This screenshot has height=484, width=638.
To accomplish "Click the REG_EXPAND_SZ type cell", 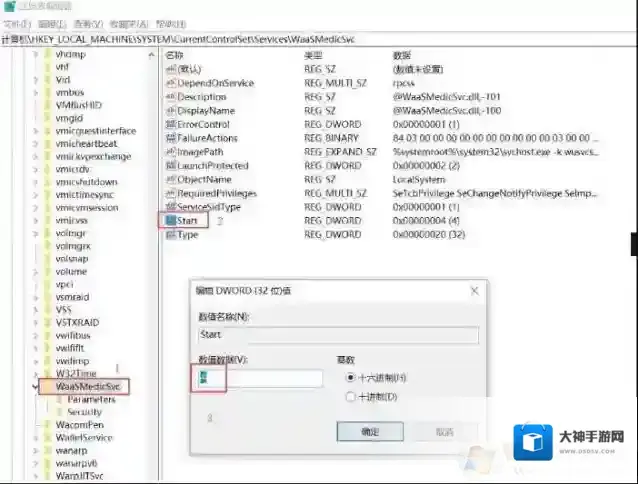I will tap(340, 152).
